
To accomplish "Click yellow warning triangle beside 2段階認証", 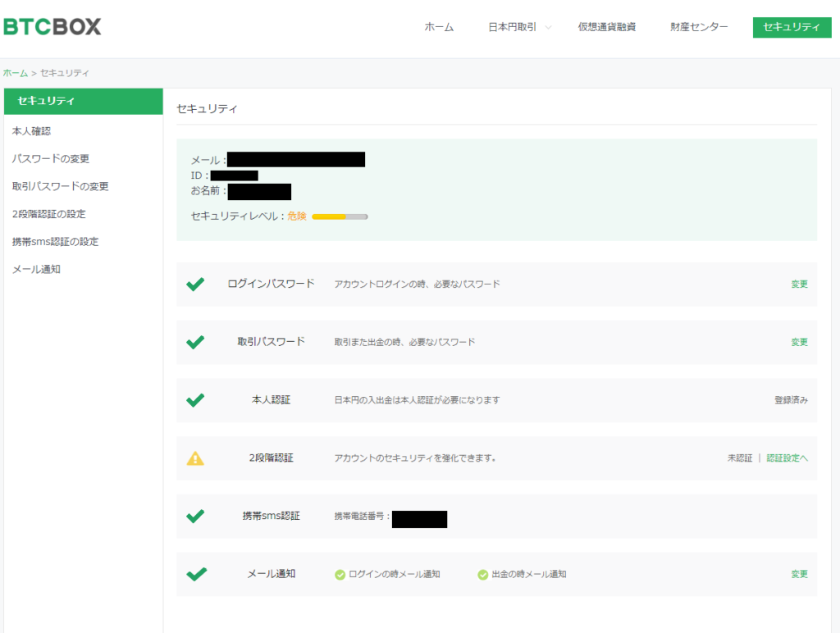I will pos(195,458).
